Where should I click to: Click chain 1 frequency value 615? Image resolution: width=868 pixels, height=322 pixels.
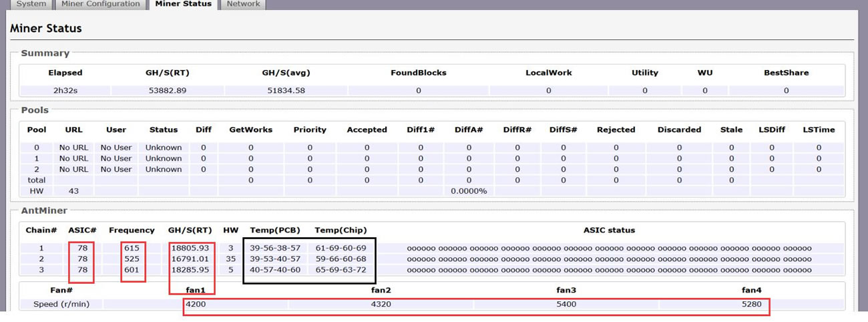tap(132, 248)
